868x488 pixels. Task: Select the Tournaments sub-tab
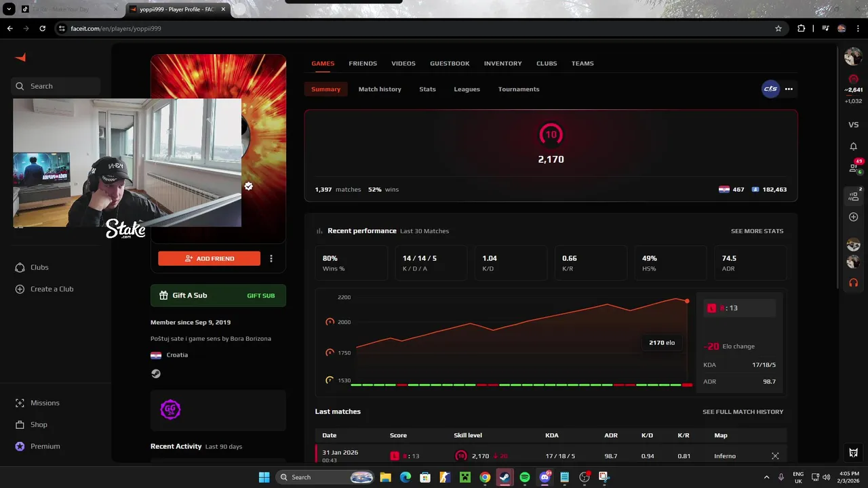pyautogui.click(x=519, y=89)
